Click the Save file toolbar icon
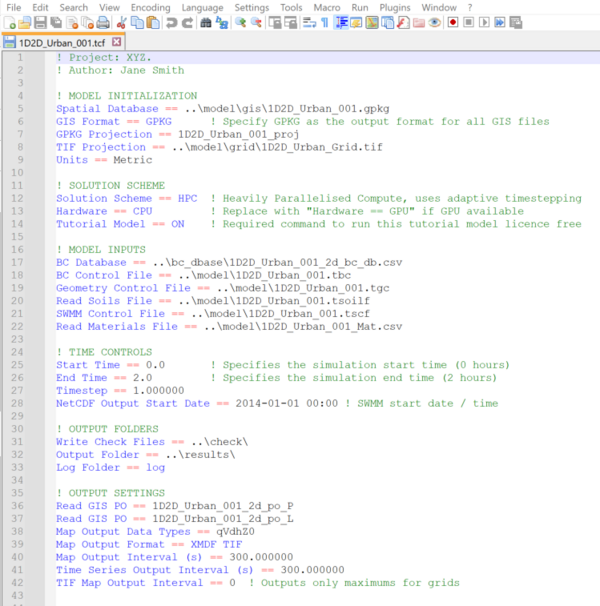 point(39,22)
